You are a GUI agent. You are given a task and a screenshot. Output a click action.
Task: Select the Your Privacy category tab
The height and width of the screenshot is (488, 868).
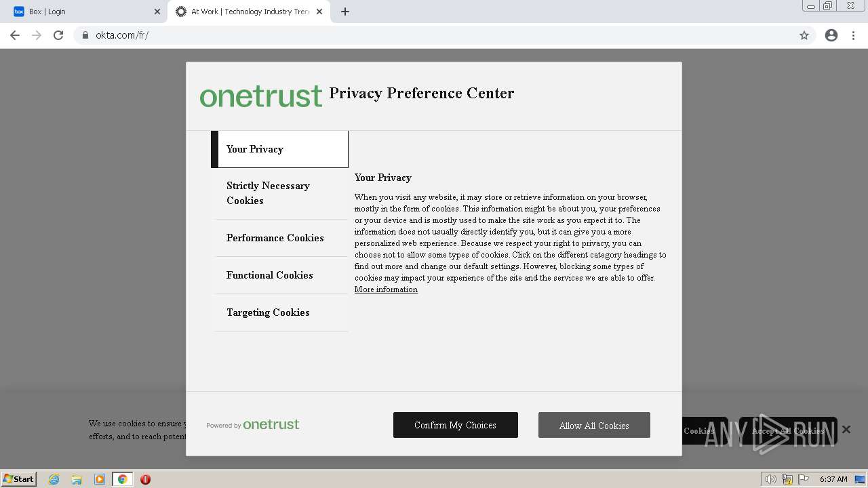coord(279,149)
